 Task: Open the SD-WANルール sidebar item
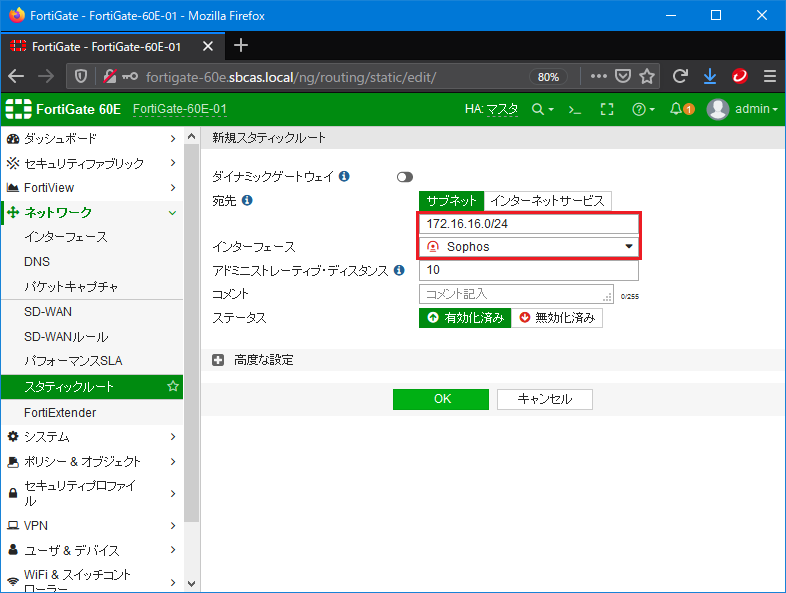coord(92,337)
